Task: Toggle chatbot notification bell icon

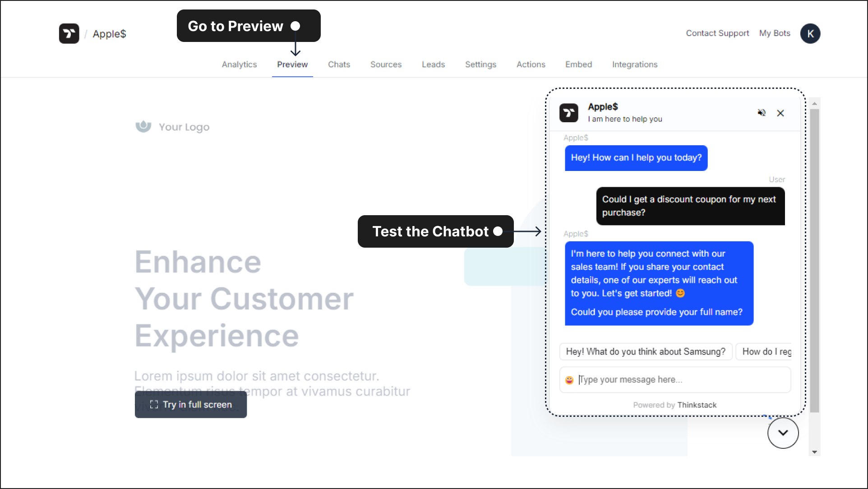Action: click(762, 112)
